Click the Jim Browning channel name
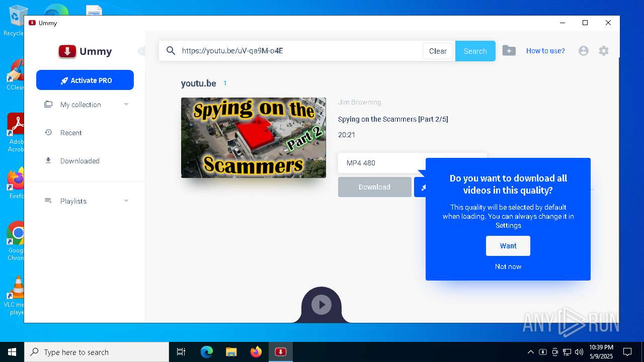The height and width of the screenshot is (362, 644). pyautogui.click(x=360, y=102)
